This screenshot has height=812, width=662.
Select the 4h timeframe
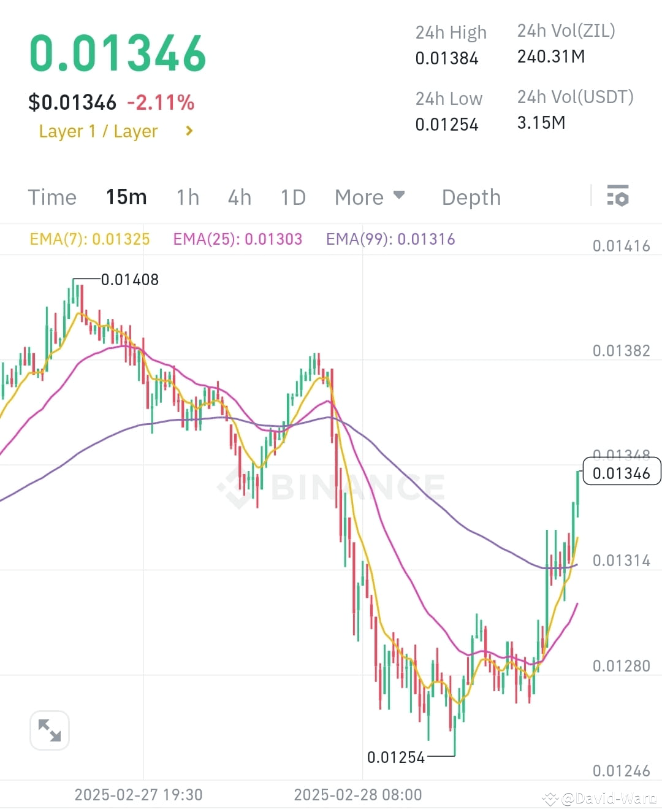click(x=239, y=197)
